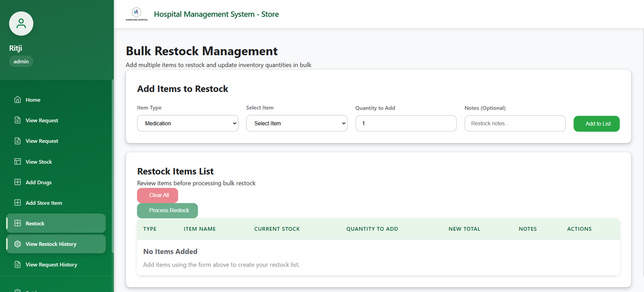Click the View Request History document icon
The height and width of the screenshot is (292, 644).
18,265
